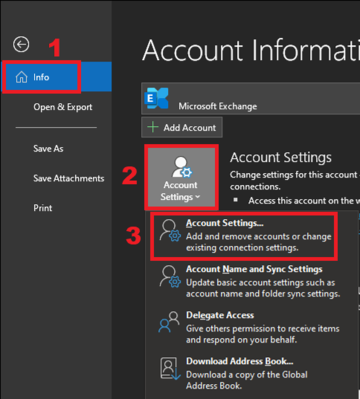
Task: Click the Account Name and Sync Settings icon
Action: [x=170, y=277]
